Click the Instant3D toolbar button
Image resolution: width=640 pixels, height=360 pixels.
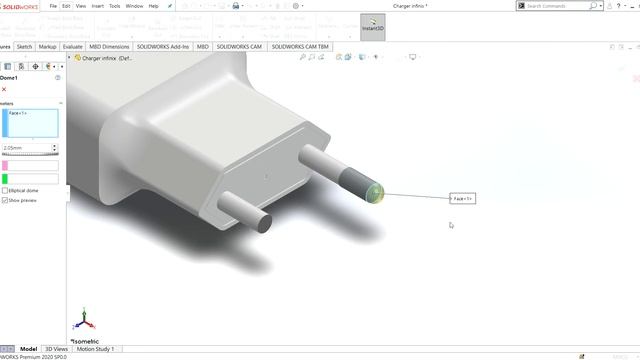373,27
